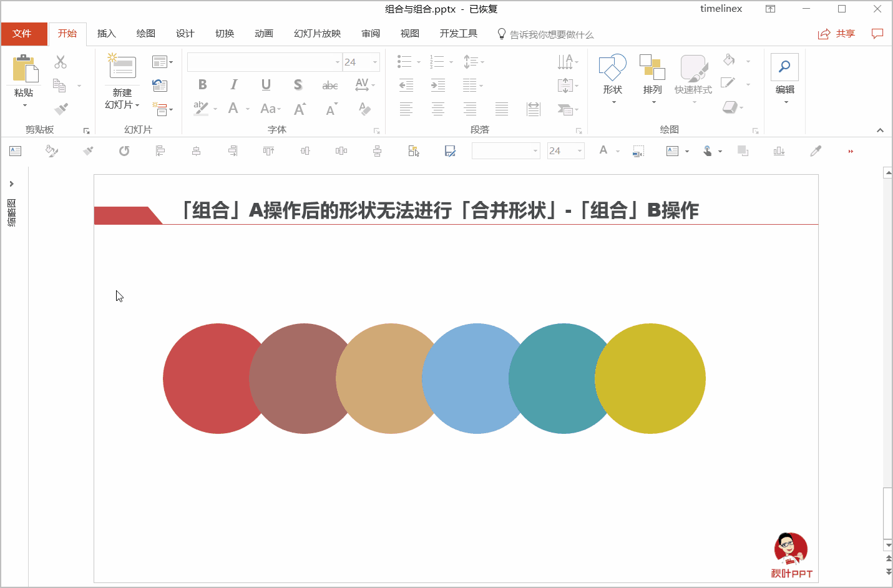Click Shape Effects icon

pos(730,107)
